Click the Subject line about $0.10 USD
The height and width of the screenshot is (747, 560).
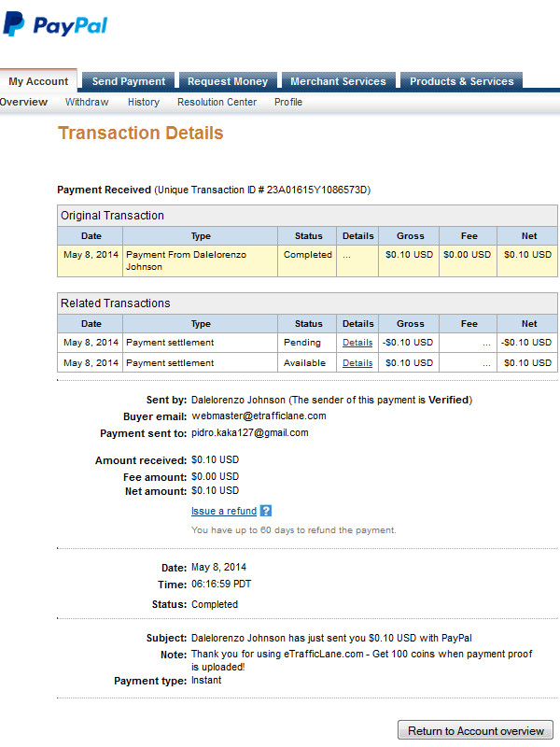(x=331, y=638)
